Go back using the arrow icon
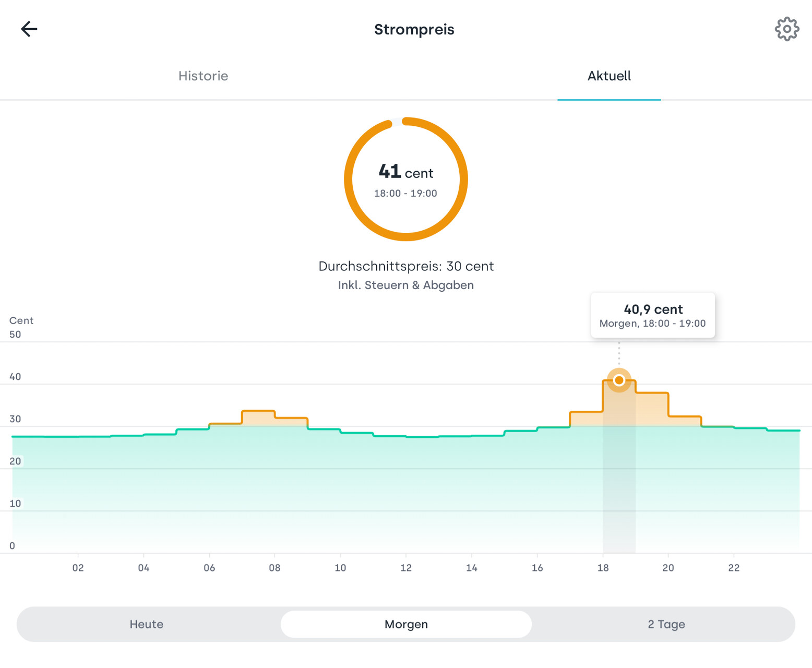Screen dimensions: 812x668 click(29, 29)
